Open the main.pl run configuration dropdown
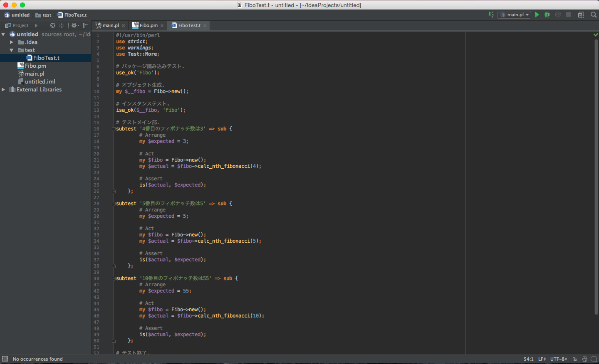599x364 pixels. point(515,15)
